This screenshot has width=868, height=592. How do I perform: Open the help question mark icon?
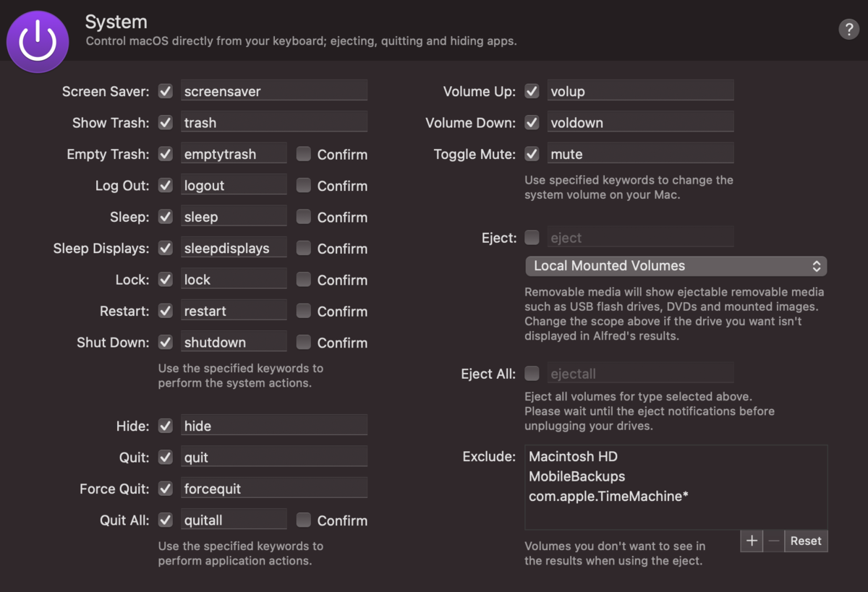[x=848, y=29]
